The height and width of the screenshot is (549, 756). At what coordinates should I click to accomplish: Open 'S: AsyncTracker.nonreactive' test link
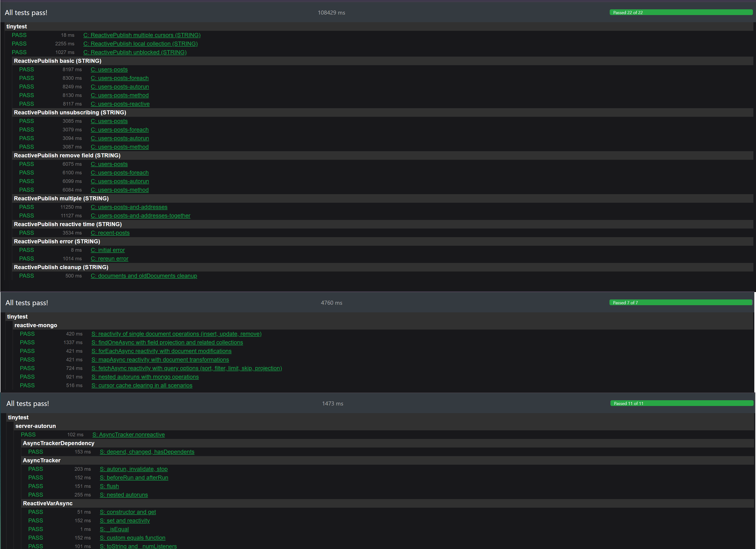click(128, 435)
